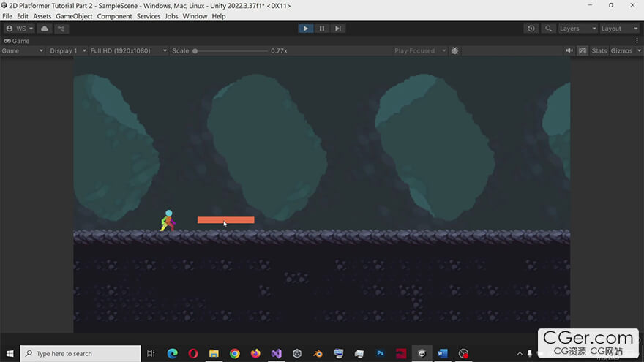Click the Play button to stop play mode

click(x=305, y=29)
